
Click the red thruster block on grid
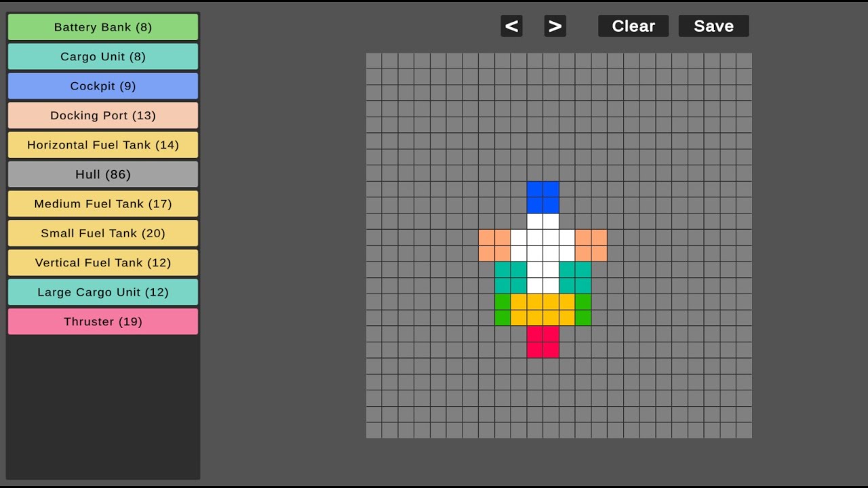pyautogui.click(x=543, y=342)
